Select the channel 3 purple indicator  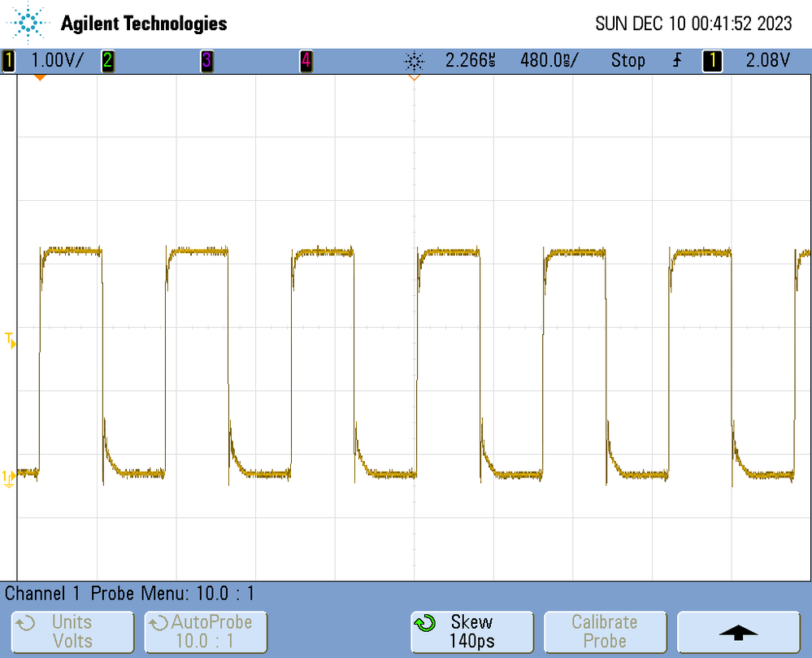pos(207,61)
